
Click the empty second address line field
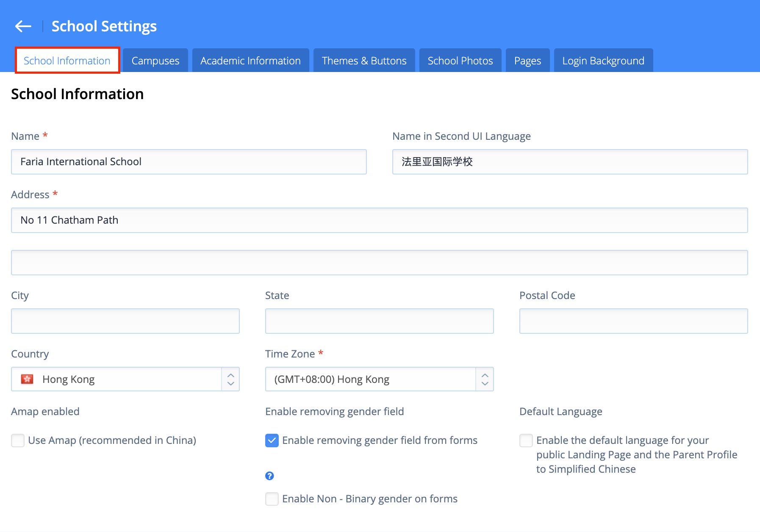[380, 263]
